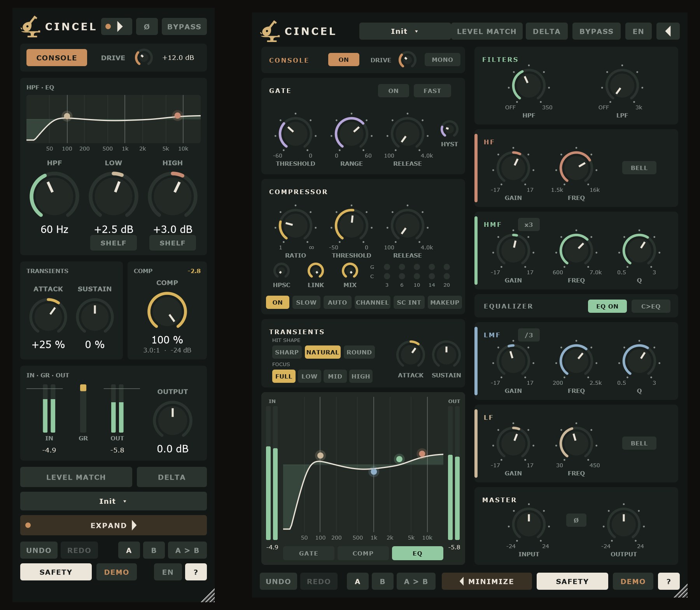Toggle Console ON in expanded panel
The height and width of the screenshot is (610, 700).
[x=343, y=60]
